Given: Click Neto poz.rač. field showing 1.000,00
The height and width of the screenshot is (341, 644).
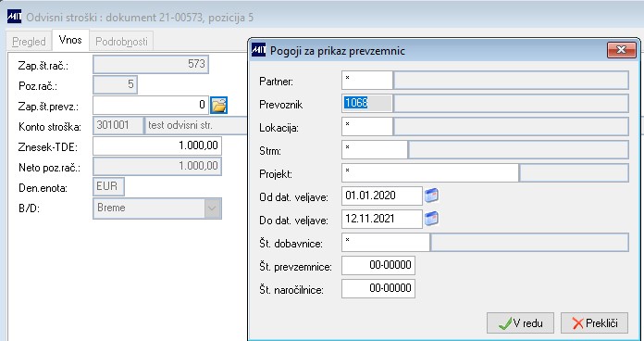Looking at the screenshot, I should pos(157,166).
